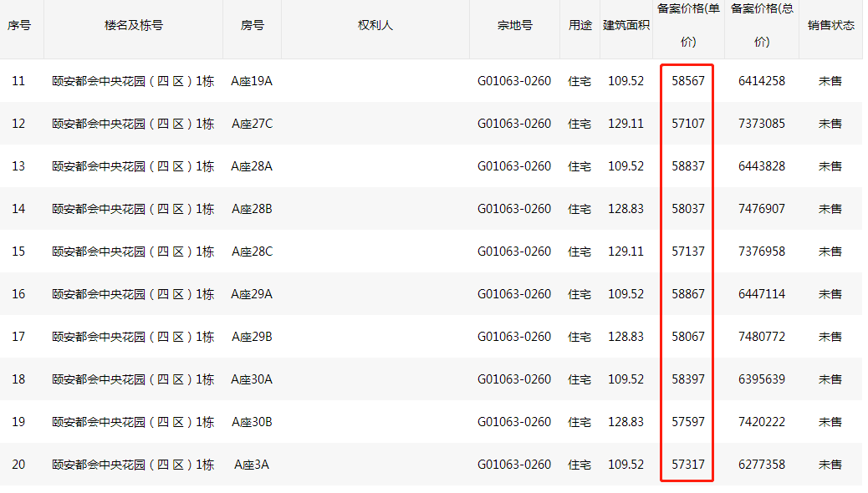Click the 序号 column header
Image resolution: width=868 pixels, height=493 pixels.
19,25
